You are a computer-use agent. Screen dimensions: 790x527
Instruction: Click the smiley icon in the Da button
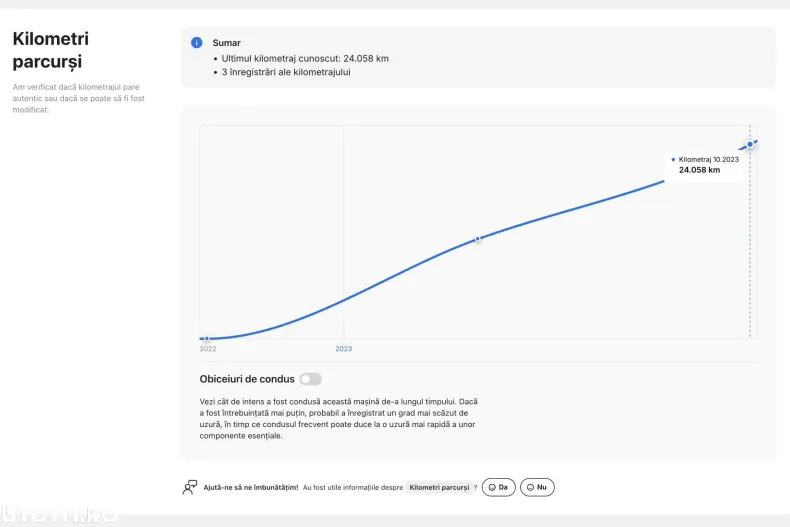491,487
